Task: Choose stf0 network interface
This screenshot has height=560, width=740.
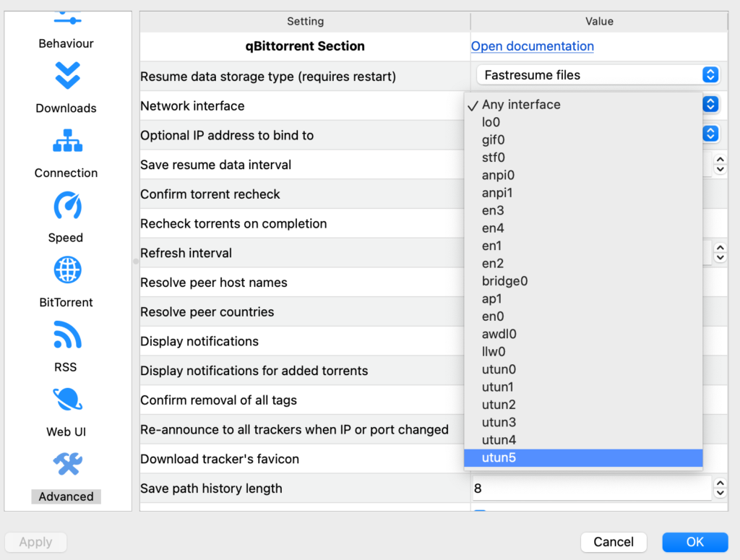Action: tap(583, 158)
